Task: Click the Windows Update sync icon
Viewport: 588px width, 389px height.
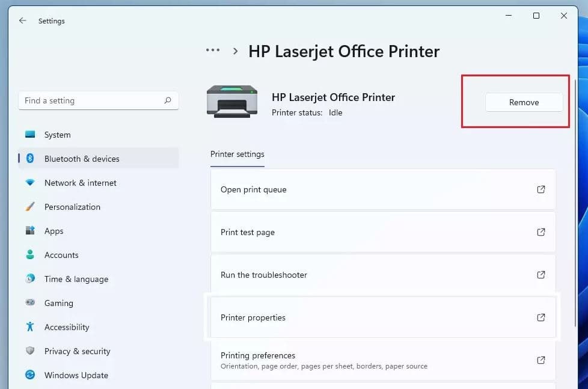Action: point(30,375)
